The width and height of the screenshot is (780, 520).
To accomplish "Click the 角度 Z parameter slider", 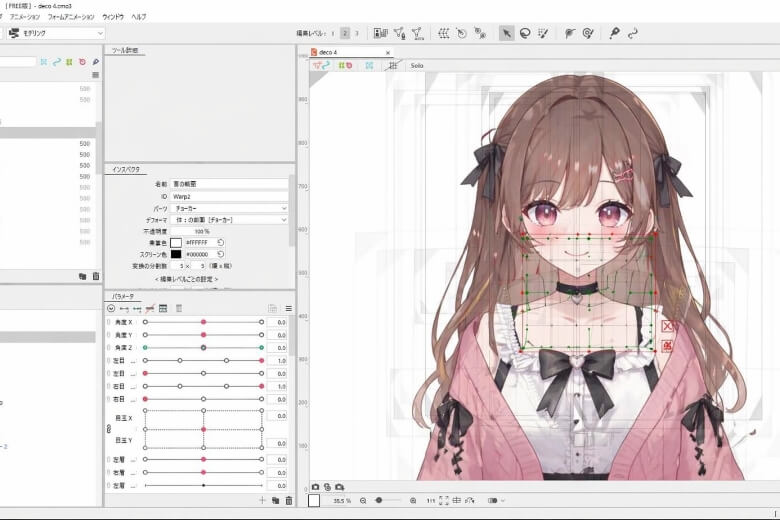I will (203, 347).
